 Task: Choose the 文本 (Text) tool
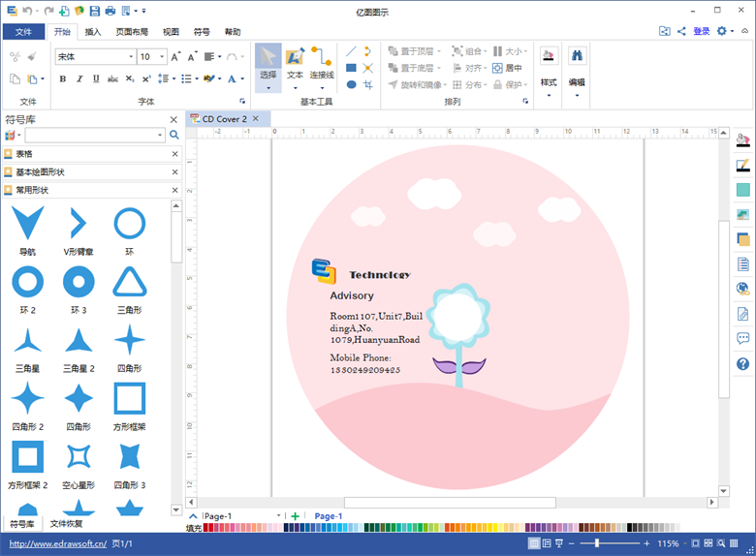295,66
